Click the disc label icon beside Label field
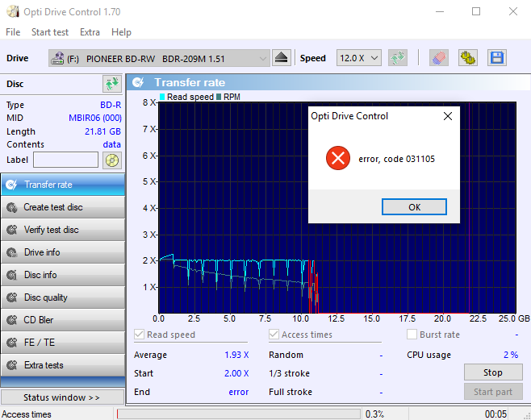 112,160
